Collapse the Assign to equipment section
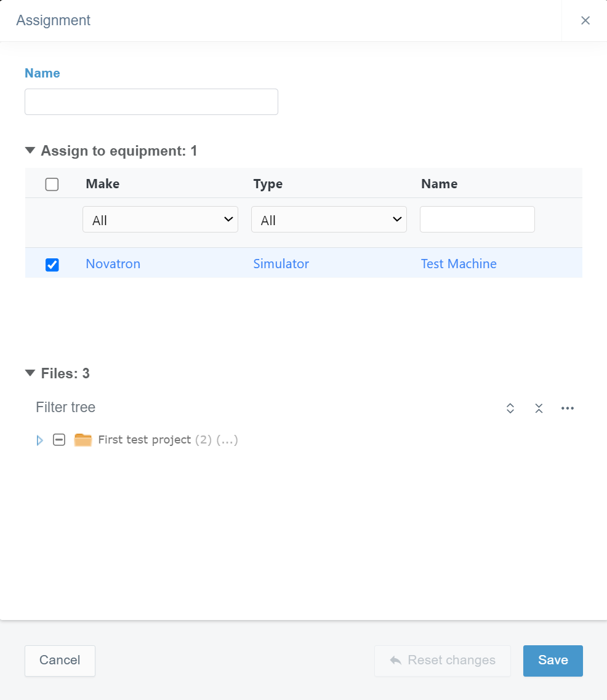607x700 pixels. pos(30,151)
